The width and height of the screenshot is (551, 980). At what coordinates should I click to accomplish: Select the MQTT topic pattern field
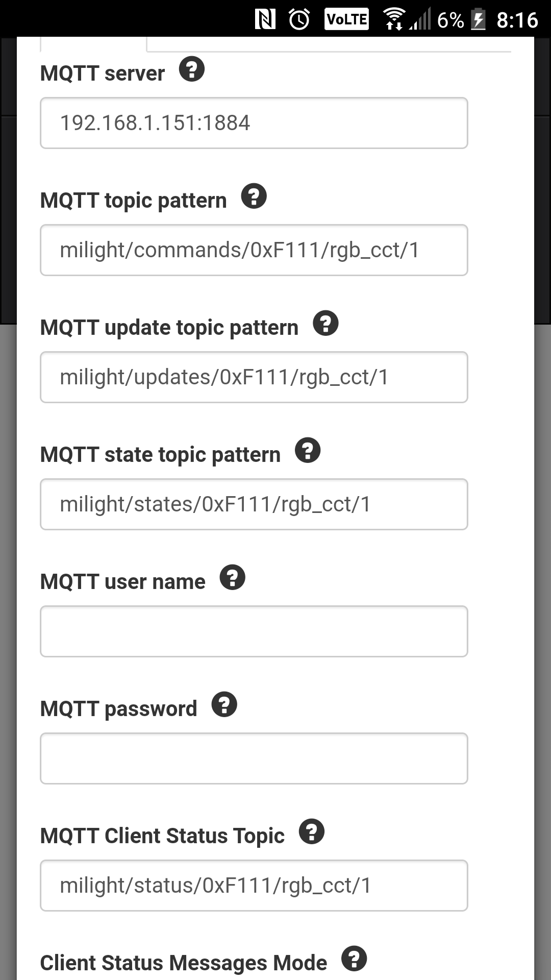pyautogui.click(x=254, y=250)
